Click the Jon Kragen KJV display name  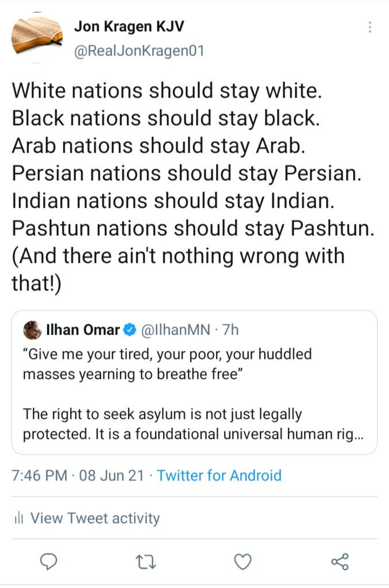pyautogui.click(x=129, y=26)
